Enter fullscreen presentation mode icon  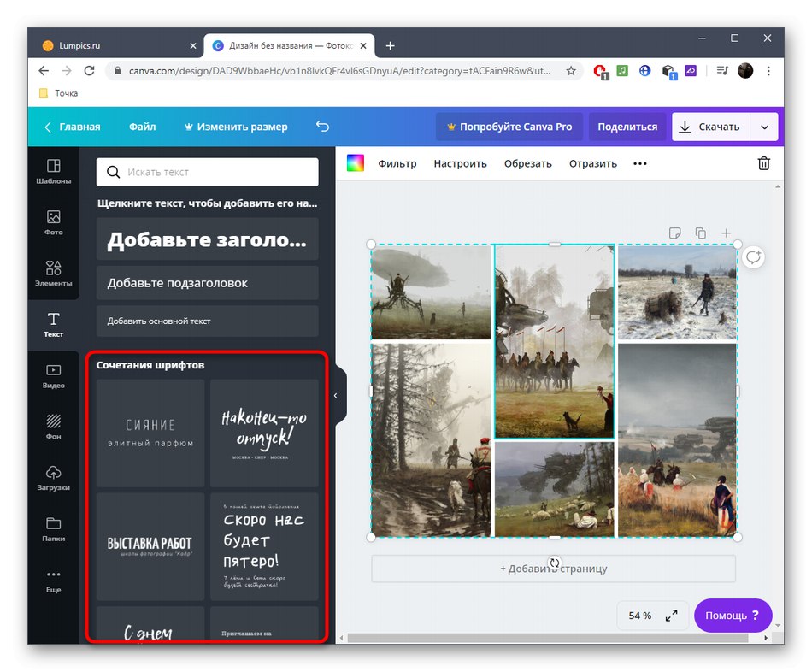point(671,616)
